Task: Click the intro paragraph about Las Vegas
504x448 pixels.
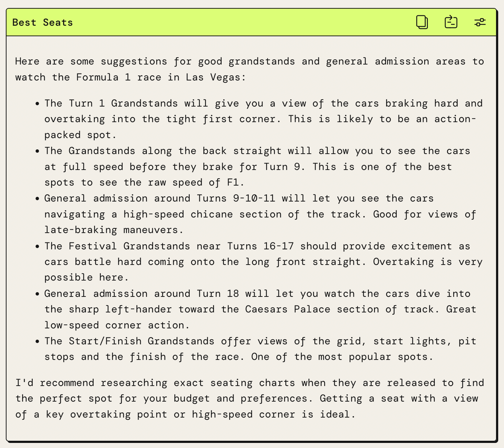Action: click(x=250, y=69)
